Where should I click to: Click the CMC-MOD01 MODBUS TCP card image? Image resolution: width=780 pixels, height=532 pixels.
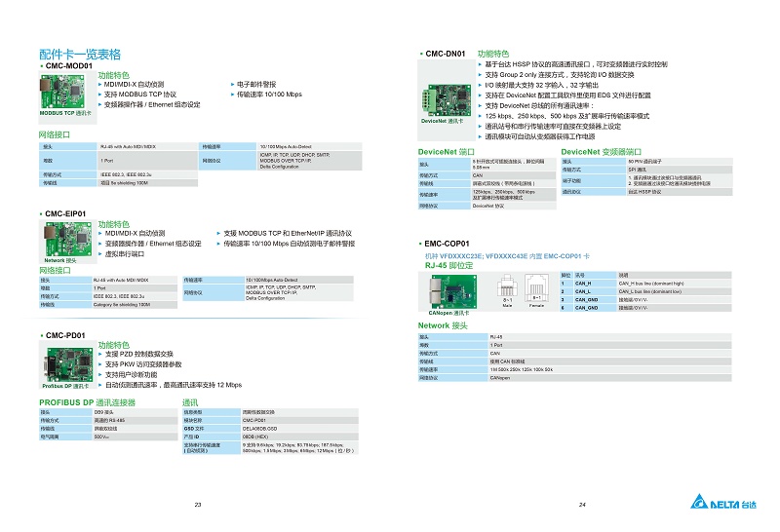tap(65, 93)
